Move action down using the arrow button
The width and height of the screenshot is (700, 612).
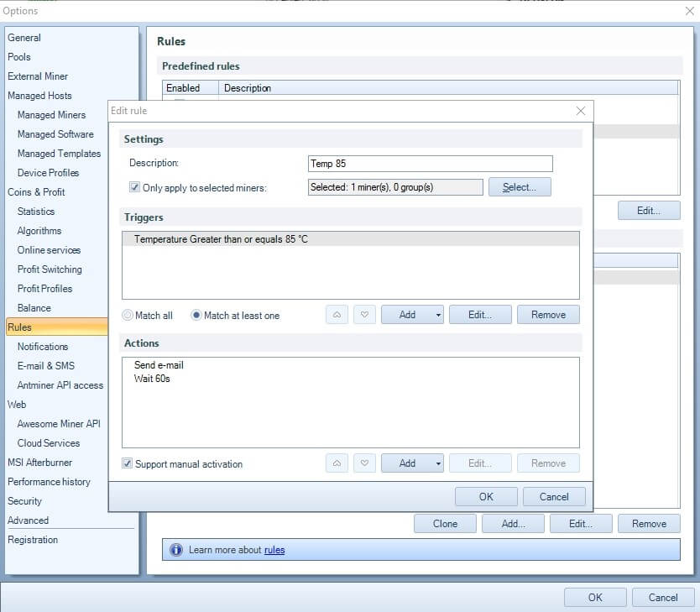pyautogui.click(x=364, y=463)
